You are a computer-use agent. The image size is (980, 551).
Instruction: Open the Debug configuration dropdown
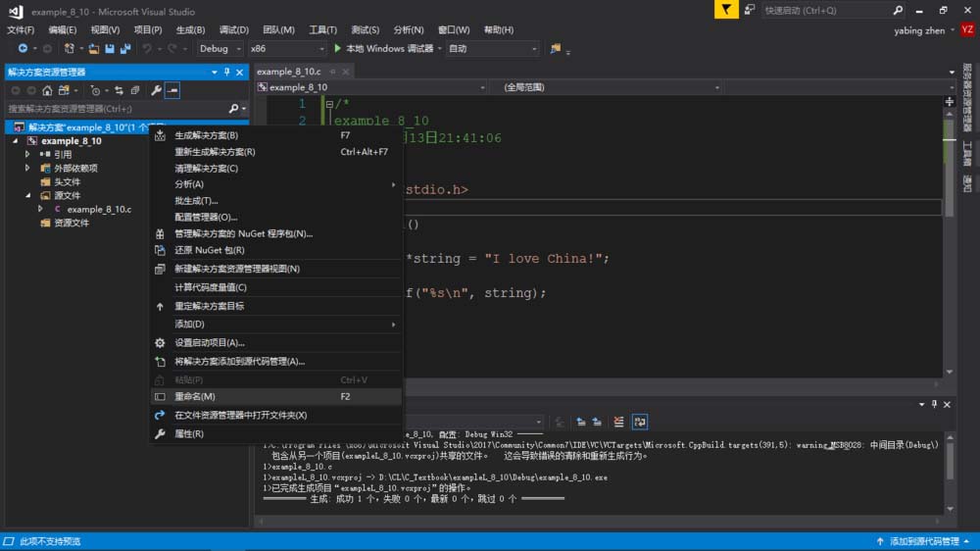point(220,49)
